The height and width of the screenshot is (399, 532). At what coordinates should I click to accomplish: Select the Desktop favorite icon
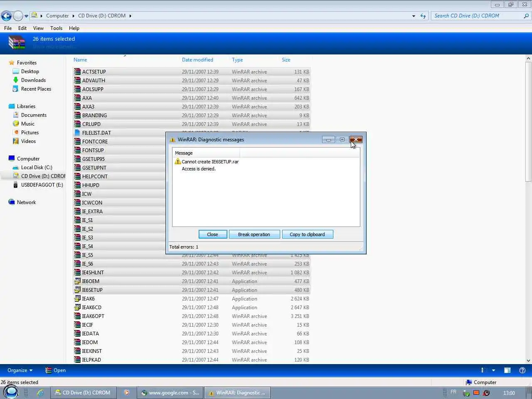(x=16, y=71)
